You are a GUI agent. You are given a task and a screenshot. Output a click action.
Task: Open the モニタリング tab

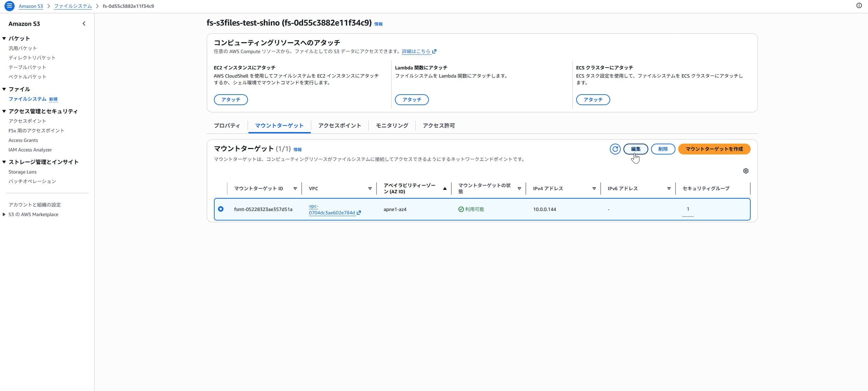(x=392, y=126)
